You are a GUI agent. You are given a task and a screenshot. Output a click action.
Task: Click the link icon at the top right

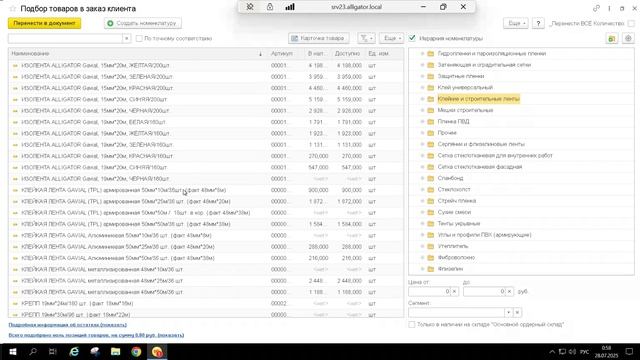point(596,8)
